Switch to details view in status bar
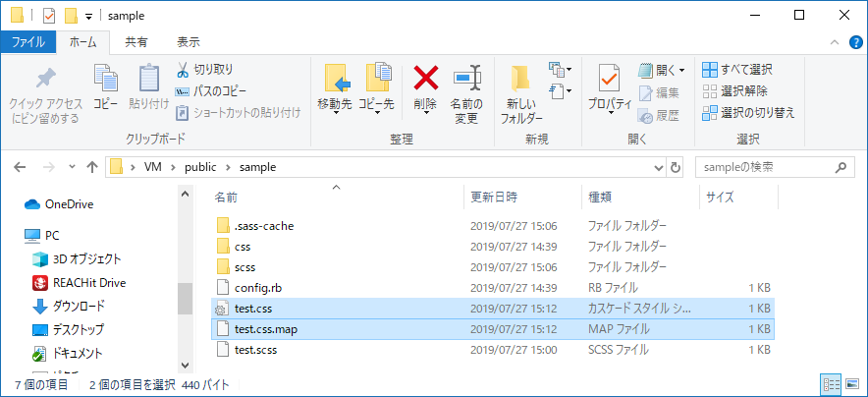This screenshot has width=868, height=397. 830,383
